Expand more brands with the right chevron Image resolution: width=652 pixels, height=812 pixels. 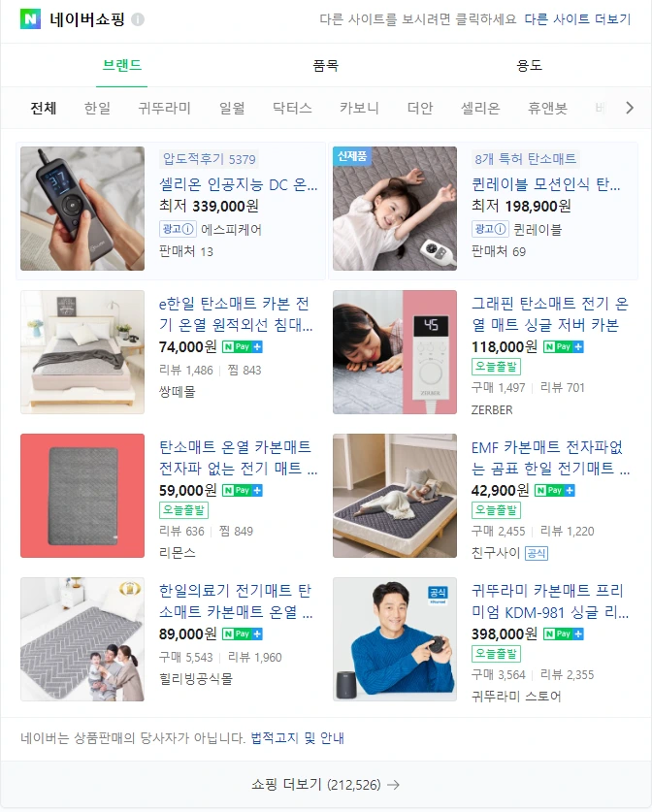click(x=630, y=108)
